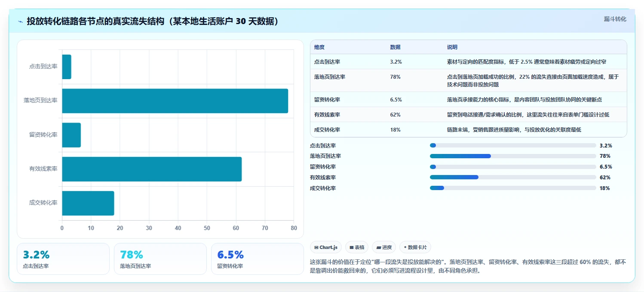This screenshot has width=644, height=292.
Task: Click the 落地页到达率 progress bar at 78%
Action: point(513,156)
